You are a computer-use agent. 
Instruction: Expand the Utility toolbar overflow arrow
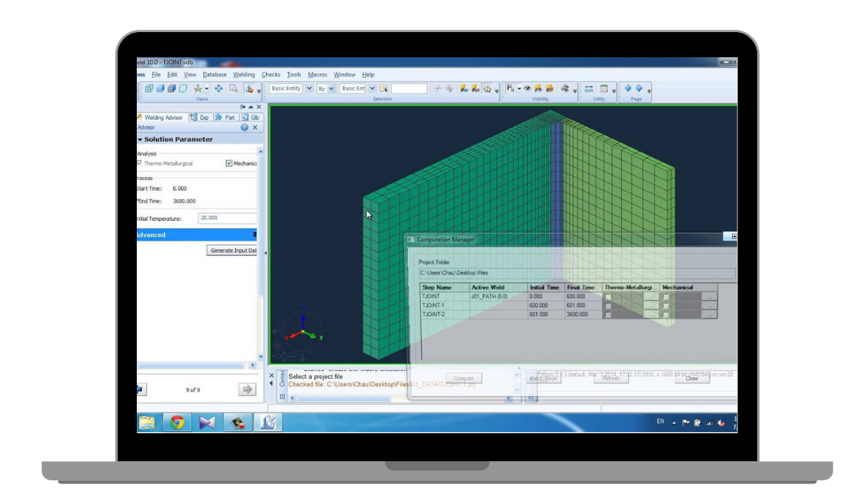[x=614, y=90]
